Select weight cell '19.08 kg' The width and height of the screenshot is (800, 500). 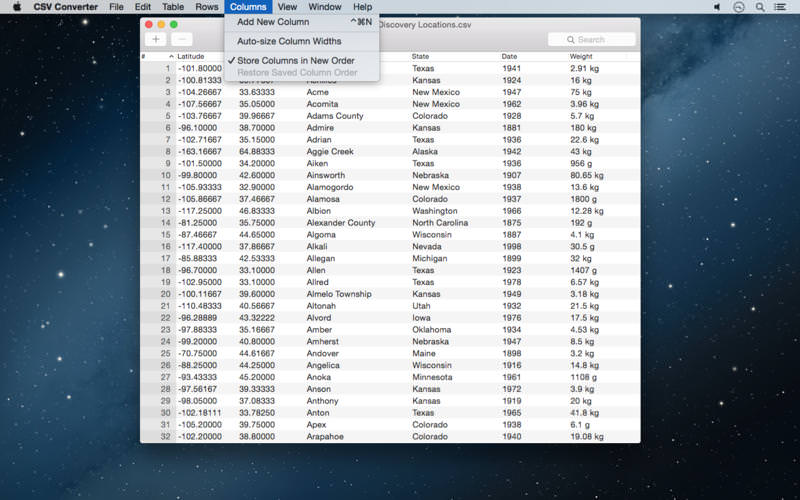click(587, 437)
